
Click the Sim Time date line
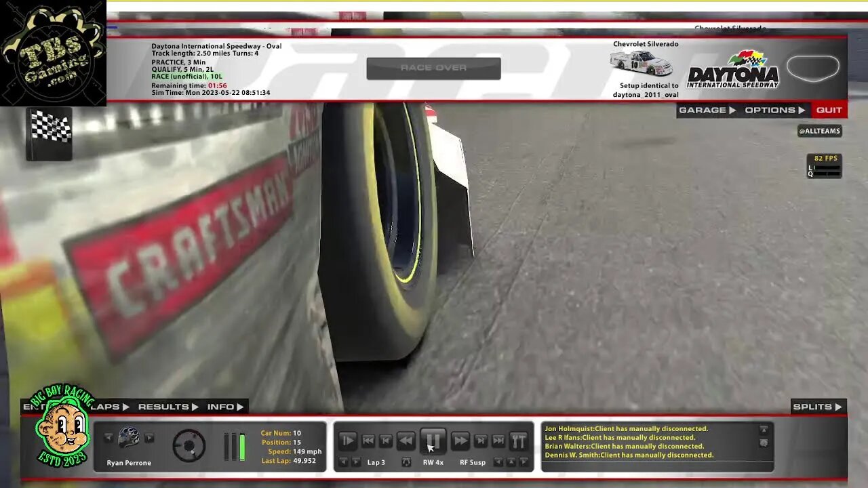[211, 93]
